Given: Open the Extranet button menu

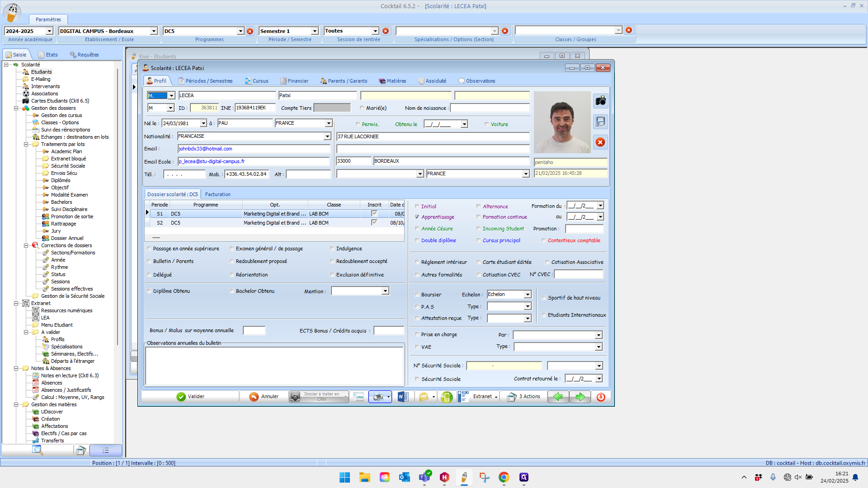Looking at the screenshot, I should pos(478,397).
